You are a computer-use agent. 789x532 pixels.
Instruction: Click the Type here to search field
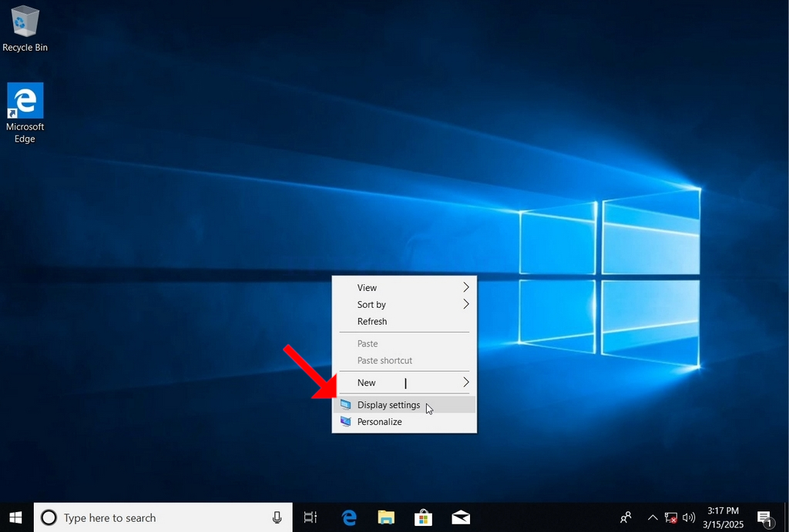click(x=163, y=517)
